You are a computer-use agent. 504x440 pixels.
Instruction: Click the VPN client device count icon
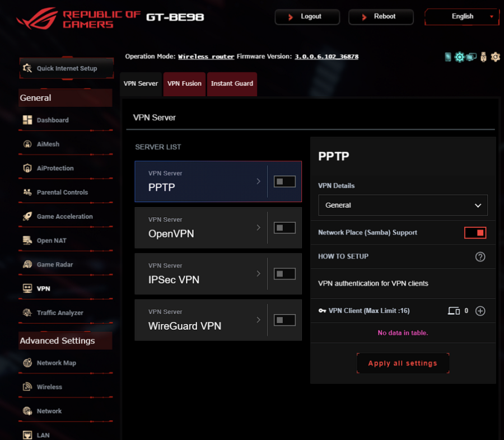point(454,311)
